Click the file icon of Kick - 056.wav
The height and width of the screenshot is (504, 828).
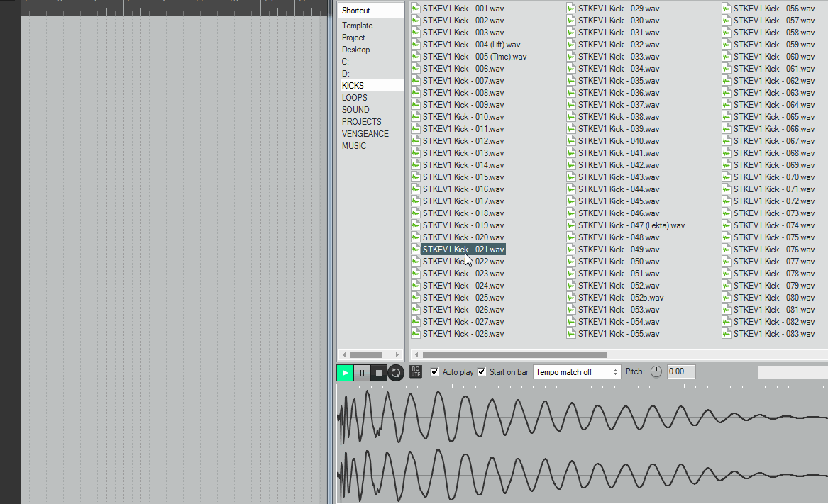pyautogui.click(x=727, y=9)
